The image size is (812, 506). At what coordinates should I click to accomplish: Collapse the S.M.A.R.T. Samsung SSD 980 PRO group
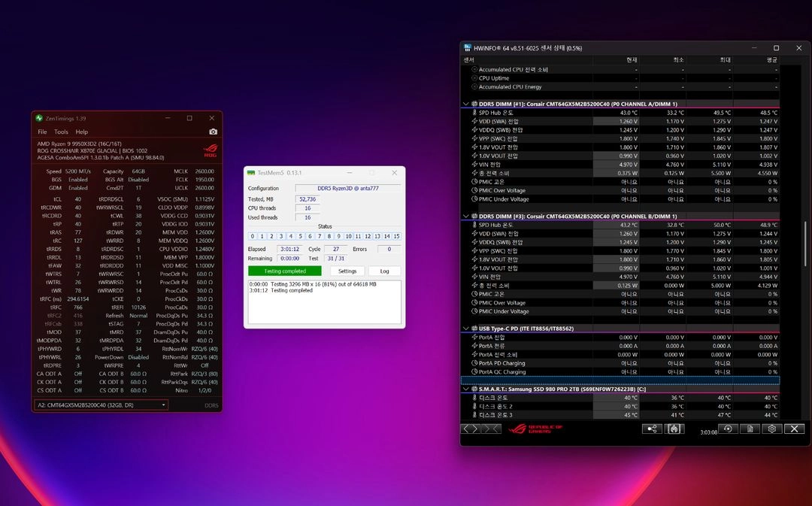[x=466, y=389]
